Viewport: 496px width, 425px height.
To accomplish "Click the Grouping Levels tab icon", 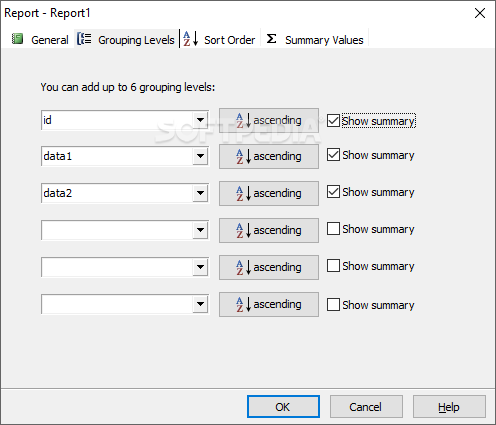I will [84, 39].
